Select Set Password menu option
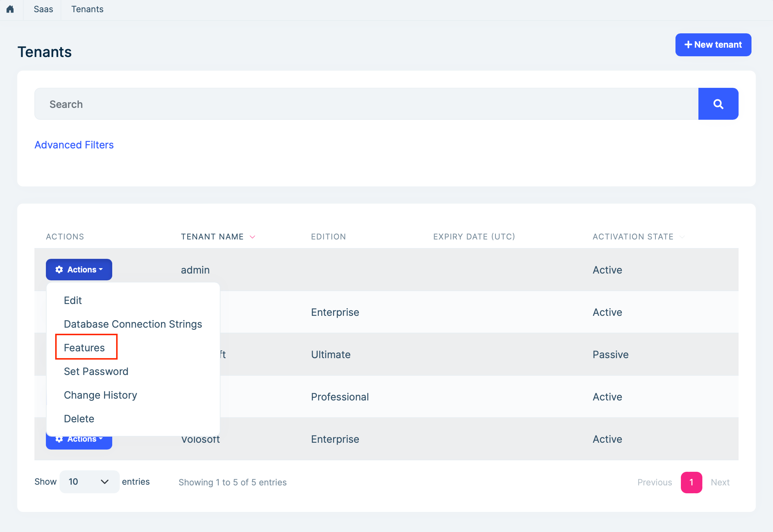The height and width of the screenshot is (532, 773). coord(96,371)
